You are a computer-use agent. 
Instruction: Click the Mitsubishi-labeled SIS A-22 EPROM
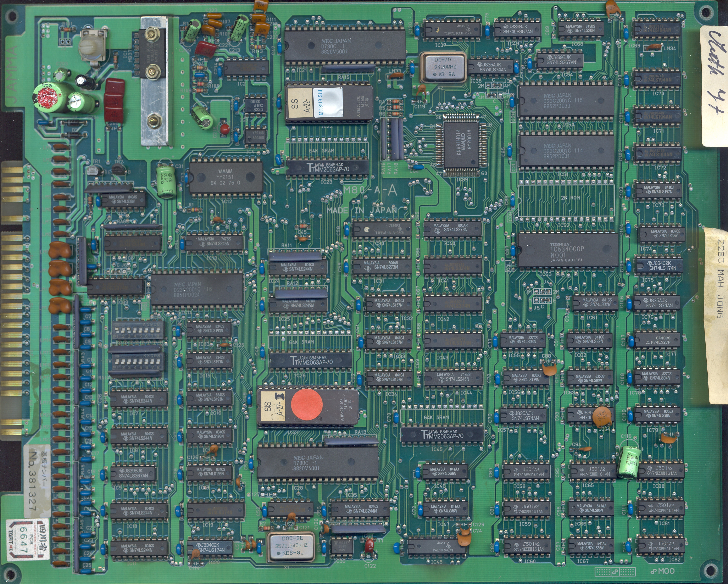click(x=329, y=103)
